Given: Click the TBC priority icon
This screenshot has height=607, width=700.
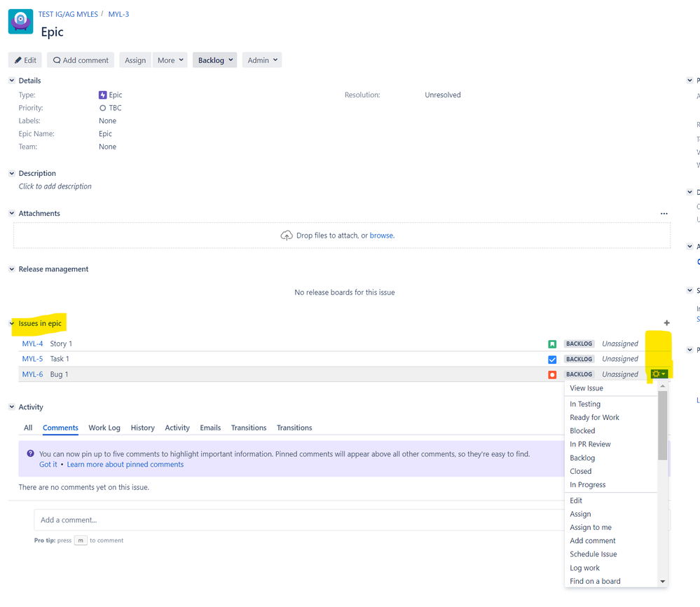Looking at the screenshot, I should coord(102,108).
